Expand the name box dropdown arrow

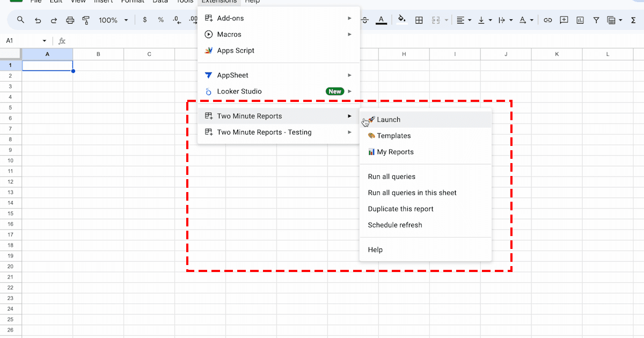click(45, 41)
